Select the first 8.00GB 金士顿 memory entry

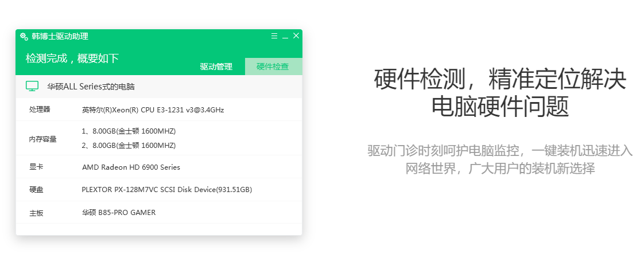[129, 131]
